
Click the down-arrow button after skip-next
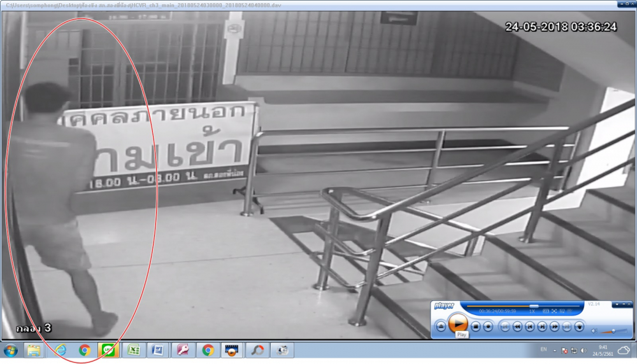tap(579, 326)
